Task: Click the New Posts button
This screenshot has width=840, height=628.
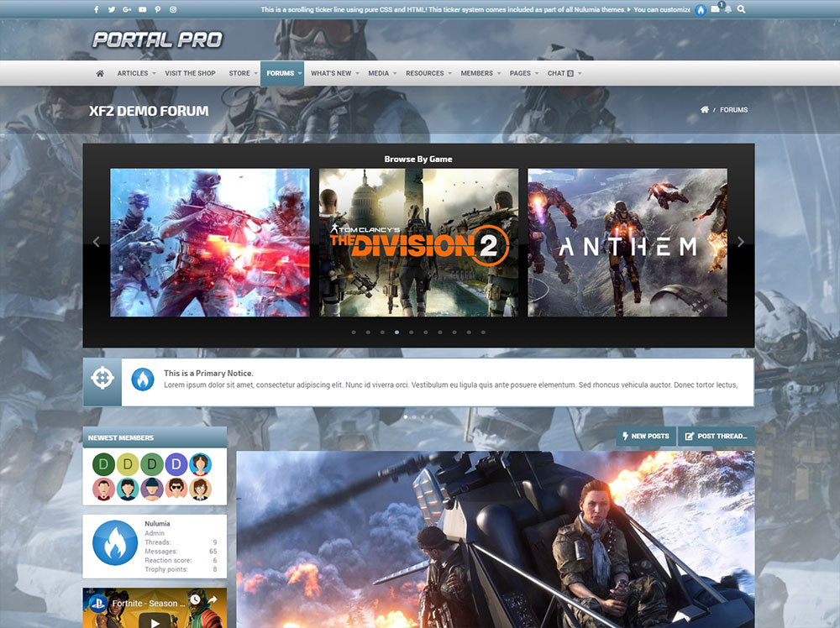Action: click(646, 437)
